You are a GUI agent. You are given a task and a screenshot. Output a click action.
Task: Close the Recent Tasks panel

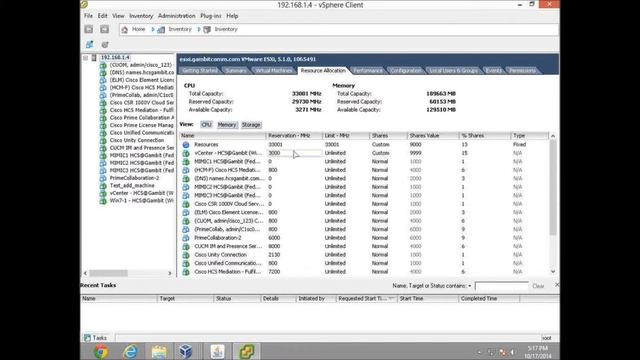557,284
